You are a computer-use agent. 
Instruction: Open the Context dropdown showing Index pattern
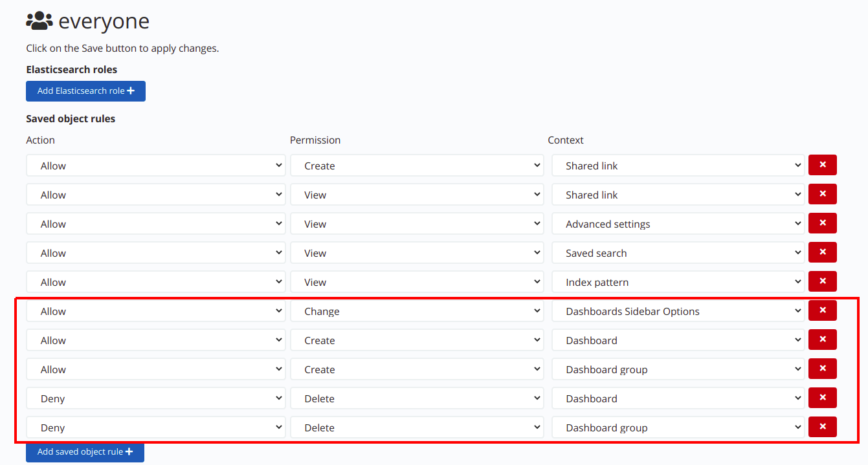coord(678,281)
